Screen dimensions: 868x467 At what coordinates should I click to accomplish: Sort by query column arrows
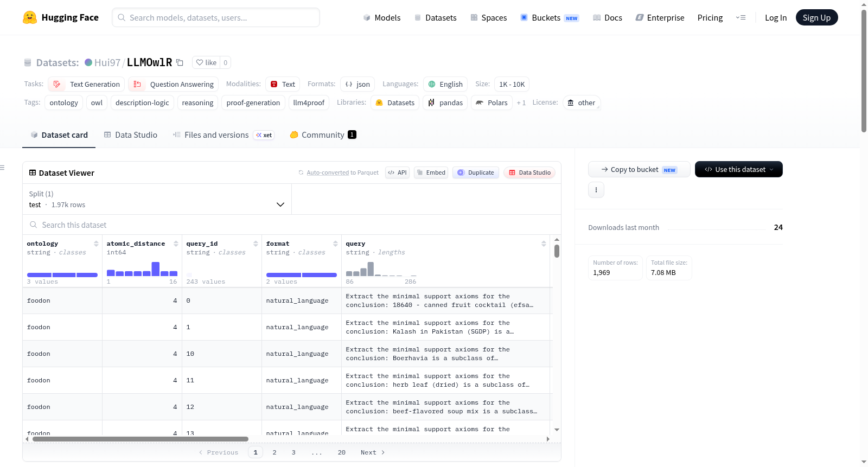(x=544, y=244)
